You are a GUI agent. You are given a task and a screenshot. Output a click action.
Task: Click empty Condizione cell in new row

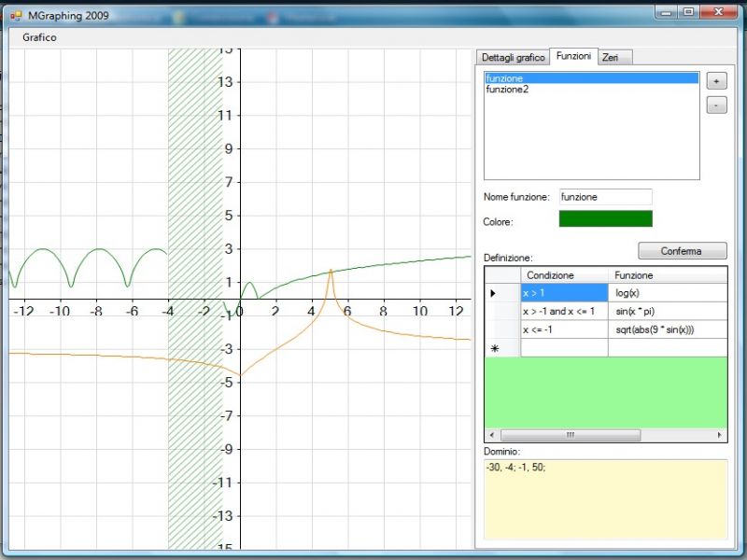565,348
